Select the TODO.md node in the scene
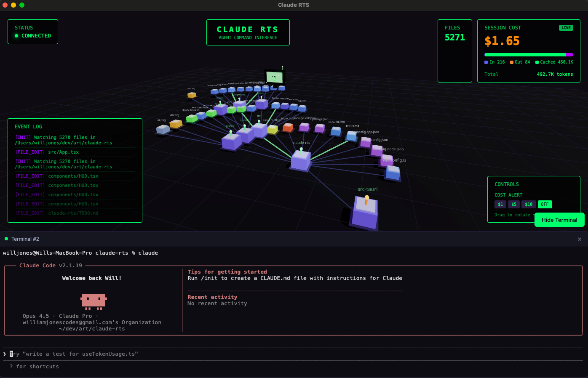Image resolution: width=588 pixels, height=378 pixels. [x=351, y=136]
